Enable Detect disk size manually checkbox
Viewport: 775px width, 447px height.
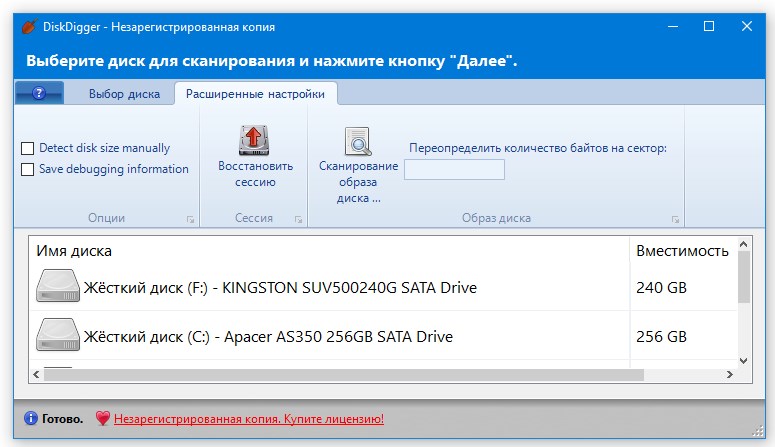pos(28,148)
